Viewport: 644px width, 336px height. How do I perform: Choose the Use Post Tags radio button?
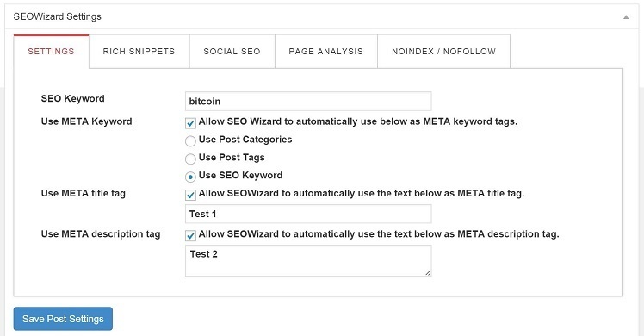(190, 159)
